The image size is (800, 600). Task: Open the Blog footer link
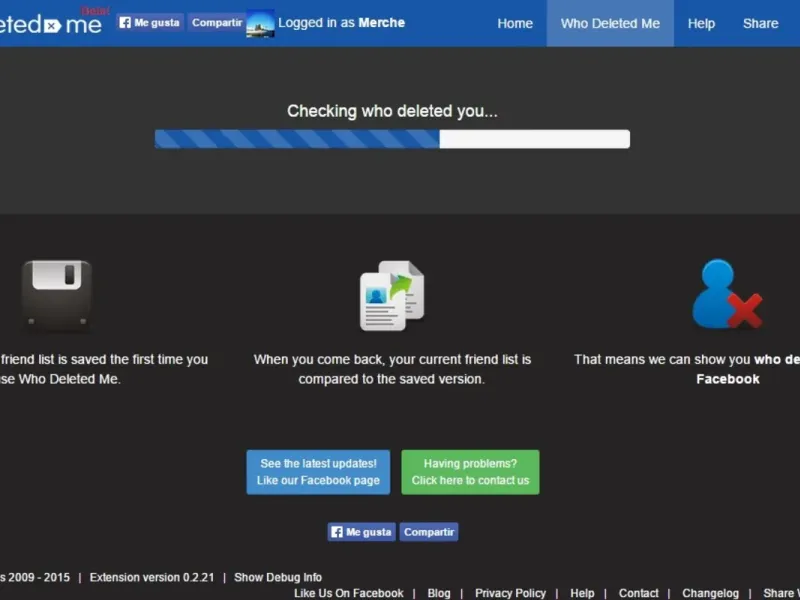coord(439,593)
